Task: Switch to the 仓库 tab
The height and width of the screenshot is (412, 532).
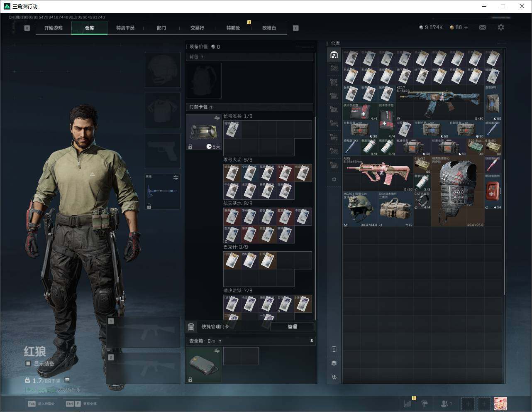Action: (90, 28)
